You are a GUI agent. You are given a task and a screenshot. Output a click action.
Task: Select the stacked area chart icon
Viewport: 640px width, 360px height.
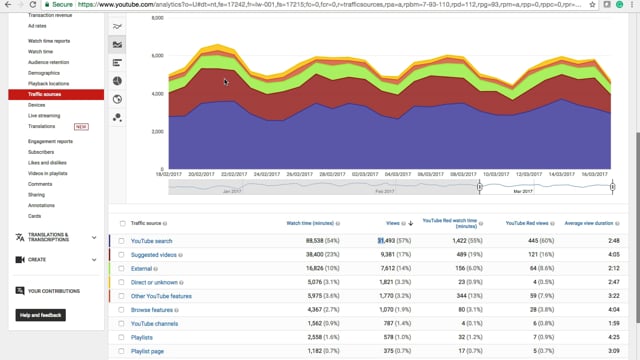point(117,44)
